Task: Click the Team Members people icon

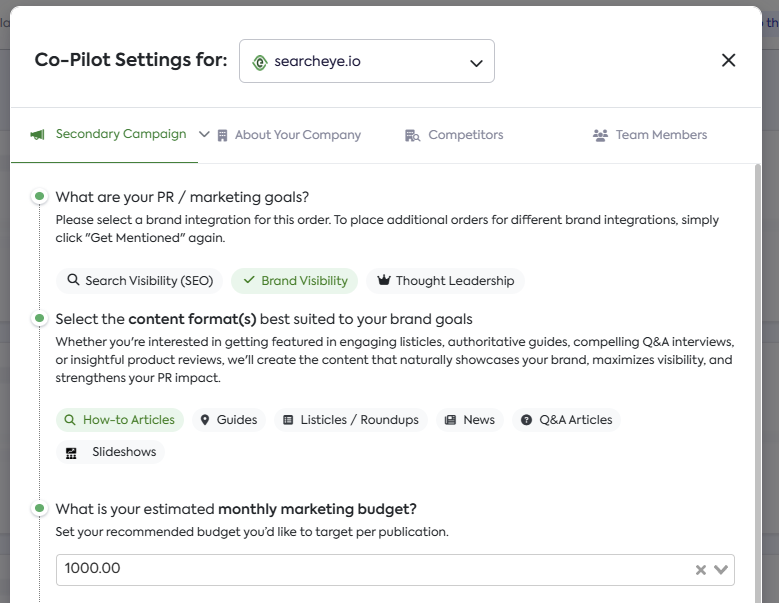Action: click(600, 135)
